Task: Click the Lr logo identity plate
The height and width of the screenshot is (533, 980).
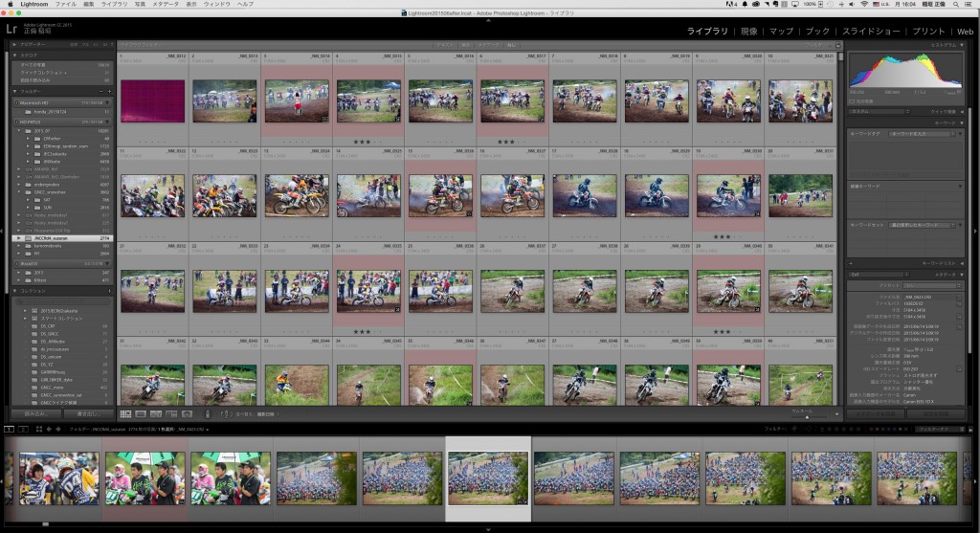Action: [11, 29]
